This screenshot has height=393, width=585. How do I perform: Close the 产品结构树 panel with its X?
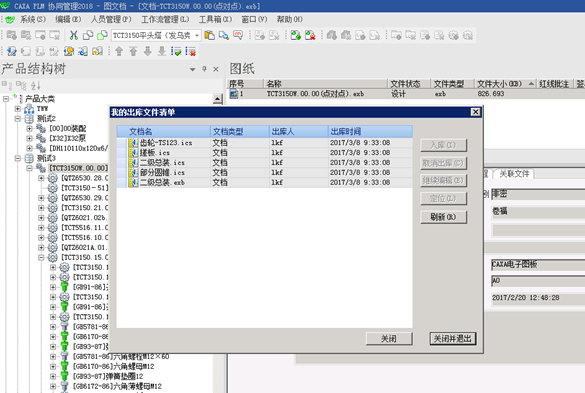click(x=216, y=69)
